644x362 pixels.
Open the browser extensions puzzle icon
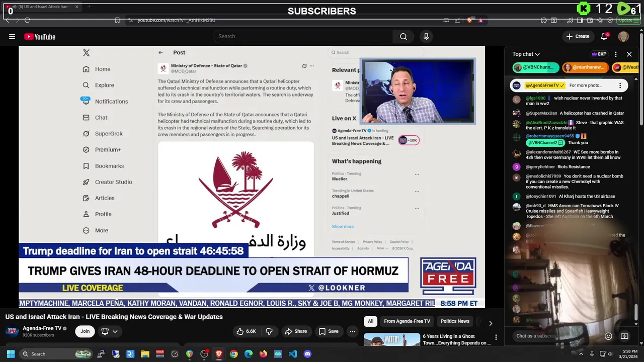click(x=544, y=20)
